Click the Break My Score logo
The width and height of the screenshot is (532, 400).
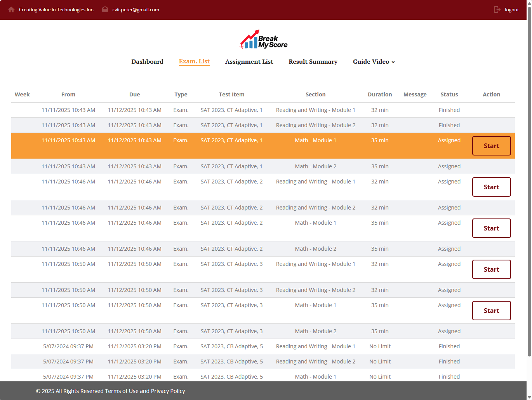(x=264, y=40)
